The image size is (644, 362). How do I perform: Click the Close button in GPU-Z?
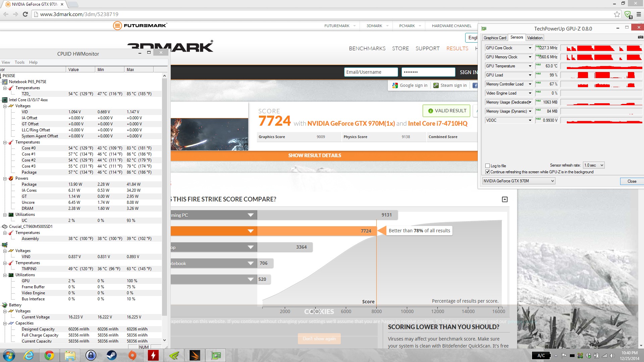coord(632,181)
